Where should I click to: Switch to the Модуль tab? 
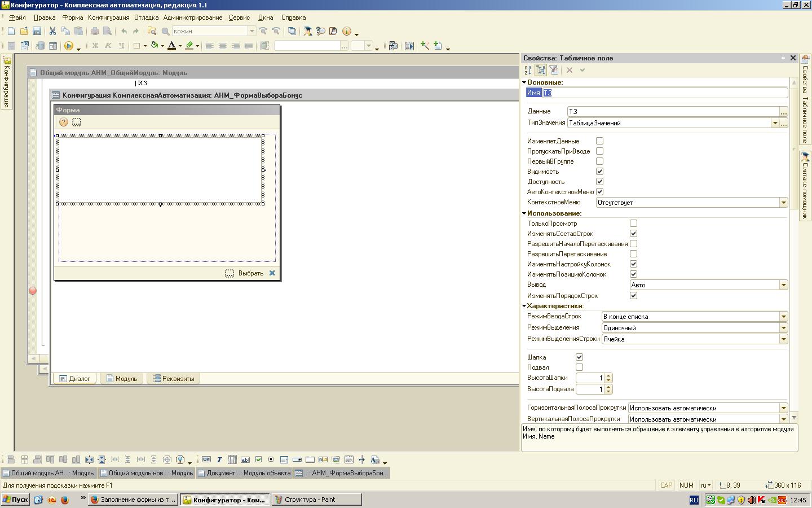pyautogui.click(x=121, y=379)
